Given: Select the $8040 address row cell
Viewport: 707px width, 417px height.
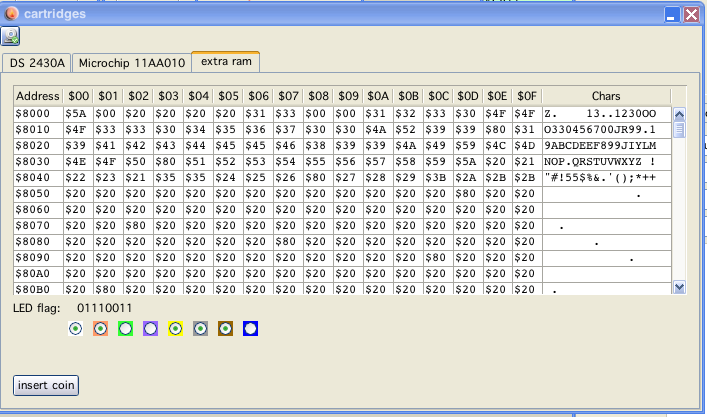Looking at the screenshot, I should 38,178.
